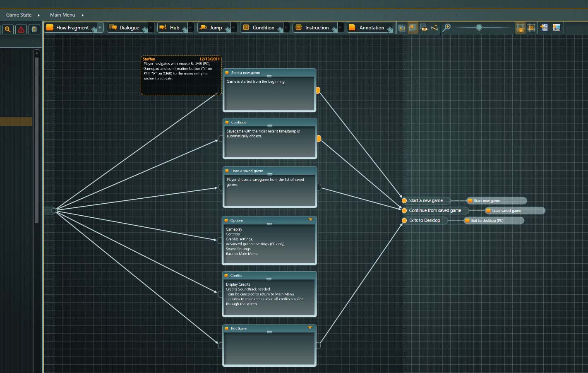
Task: Open the breadcrumb arrow after Game State
Action: point(39,15)
